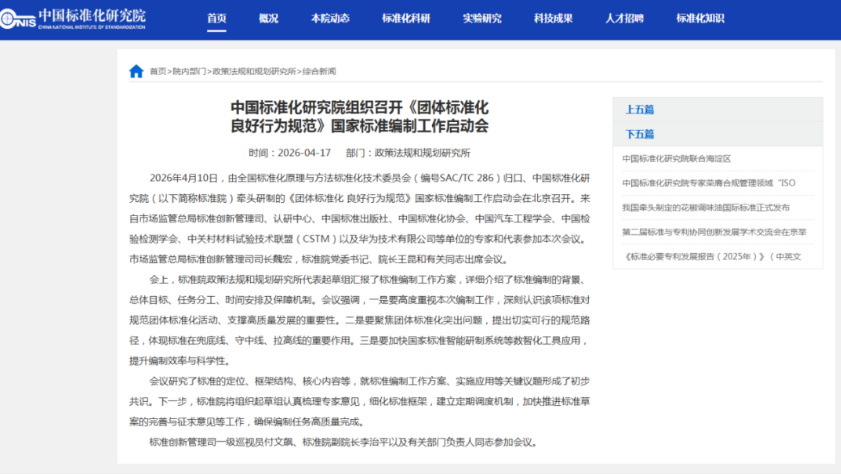Open article about 花椒调味油国际标准正式发布

coord(706,208)
